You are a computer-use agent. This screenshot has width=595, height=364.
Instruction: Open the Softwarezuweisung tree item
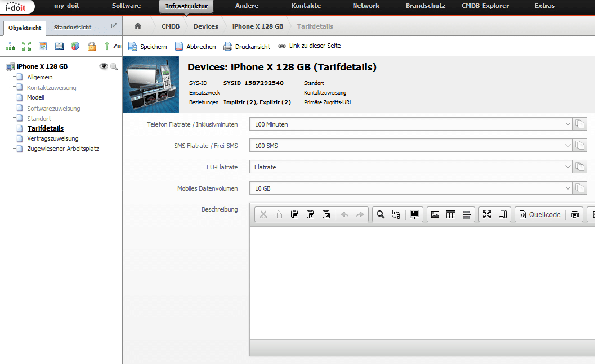tap(53, 109)
